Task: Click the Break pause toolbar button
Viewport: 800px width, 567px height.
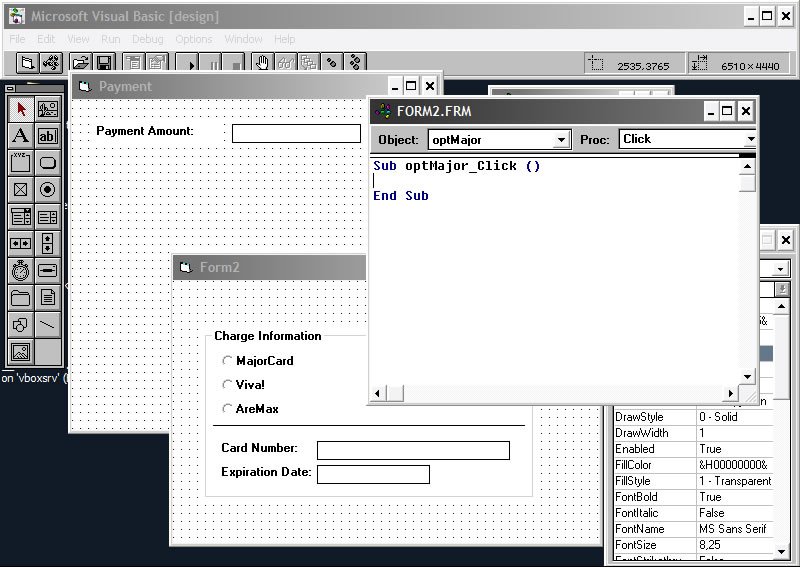Action: pyautogui.click(x=211, y=63)
